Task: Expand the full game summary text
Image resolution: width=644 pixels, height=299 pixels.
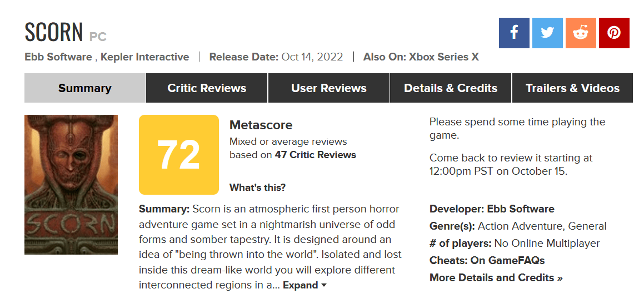Action: (304, 285)
